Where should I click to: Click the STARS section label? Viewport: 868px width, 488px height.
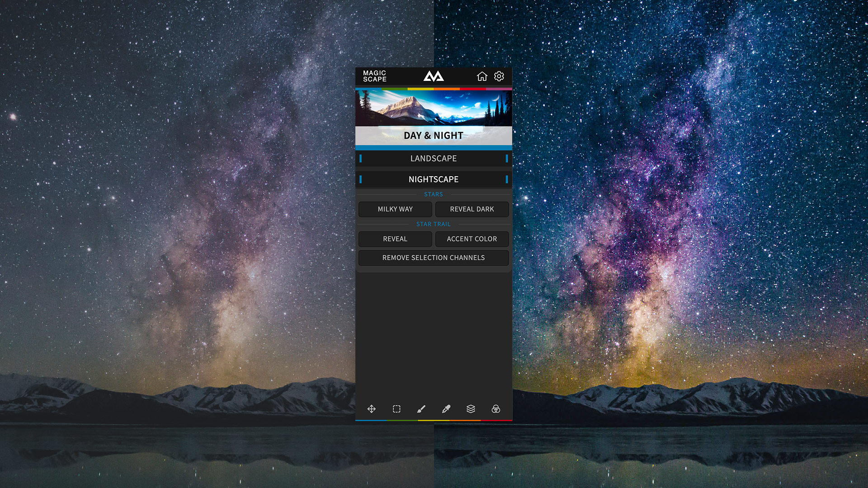coord(434,194)
